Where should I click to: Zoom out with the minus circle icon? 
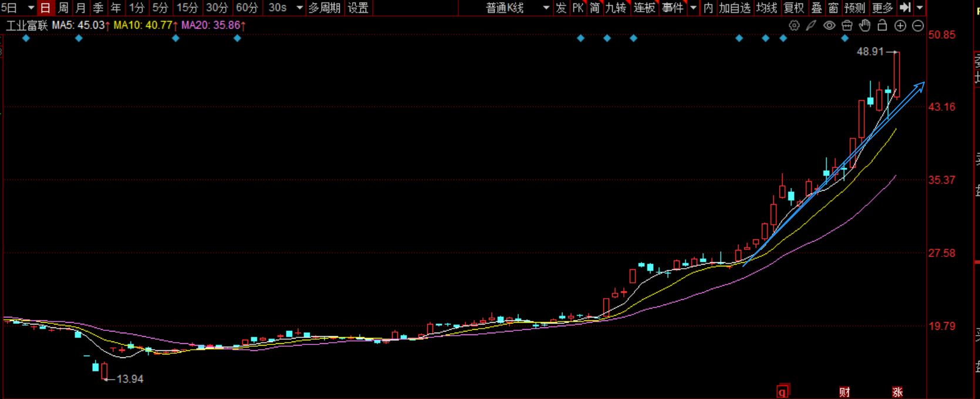coord(918,26)
